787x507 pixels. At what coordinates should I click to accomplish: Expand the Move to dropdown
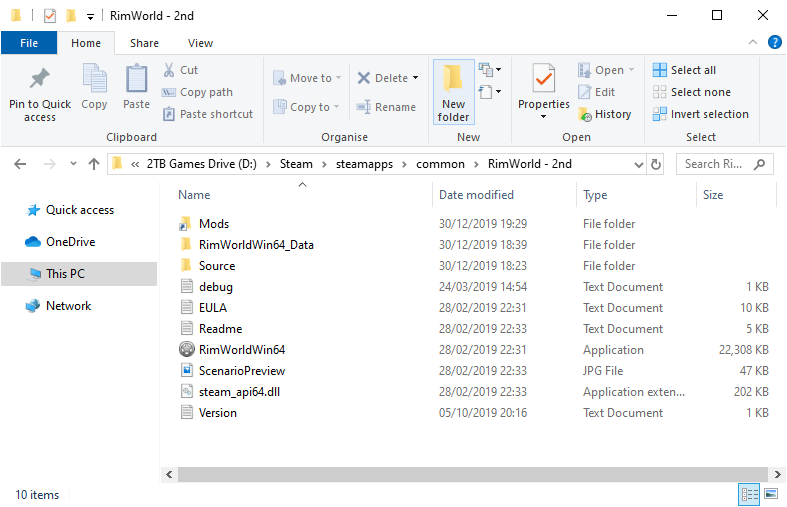pyautogui.click(x=338, y=78)
